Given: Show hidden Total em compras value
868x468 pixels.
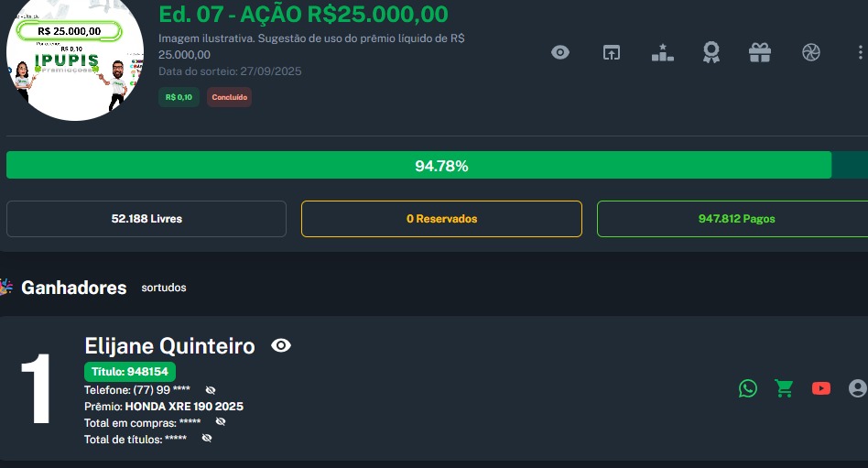Looking at the screenshot, I should (x=220, y=422).
